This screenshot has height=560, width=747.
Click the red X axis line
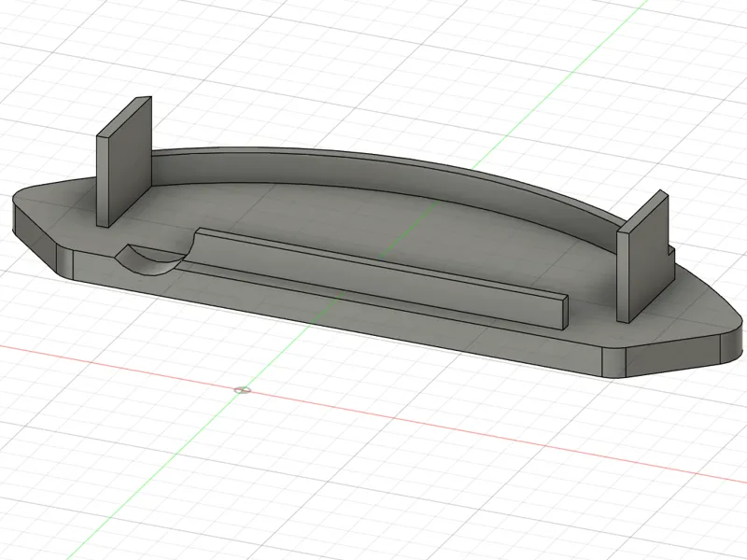tap(476, 431)
